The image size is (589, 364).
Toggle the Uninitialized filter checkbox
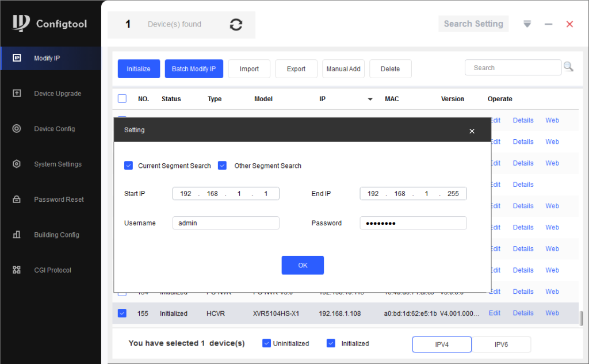coord(266,343)
